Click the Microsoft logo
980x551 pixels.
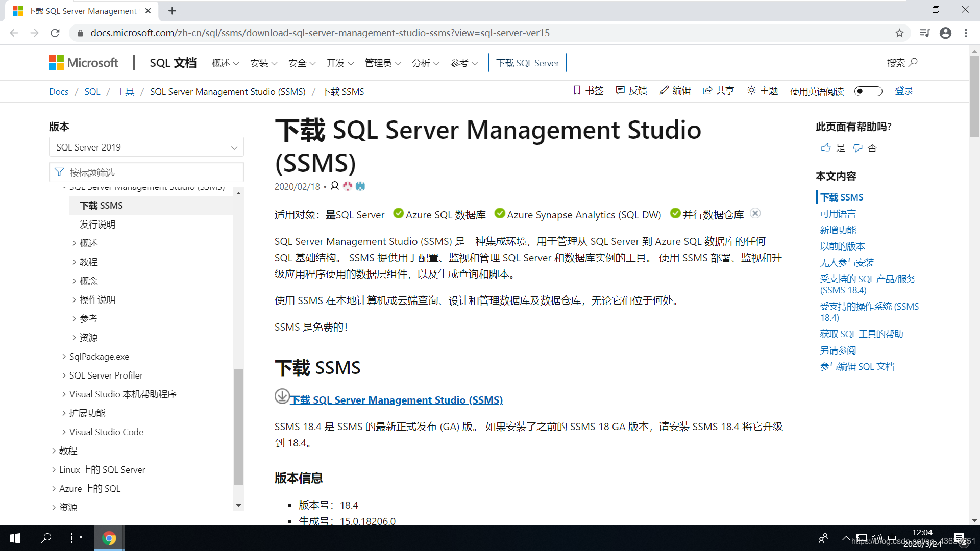coord(83,63)
